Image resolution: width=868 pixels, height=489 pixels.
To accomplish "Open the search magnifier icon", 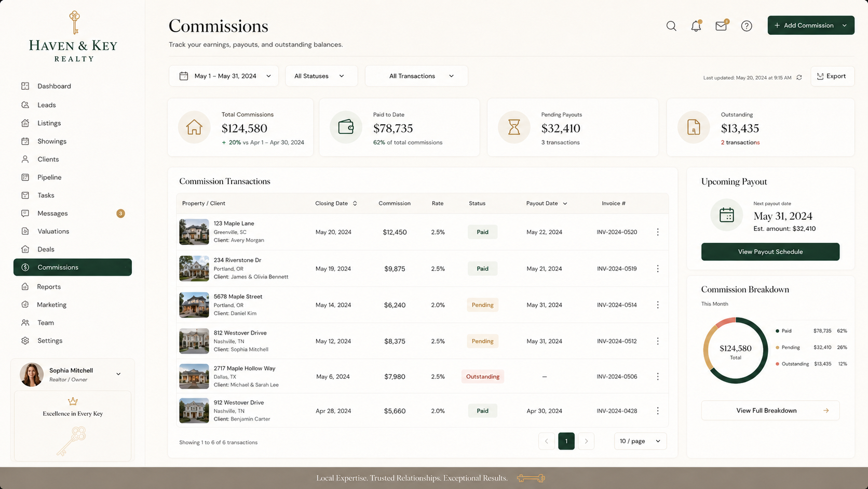I will 671,26.
